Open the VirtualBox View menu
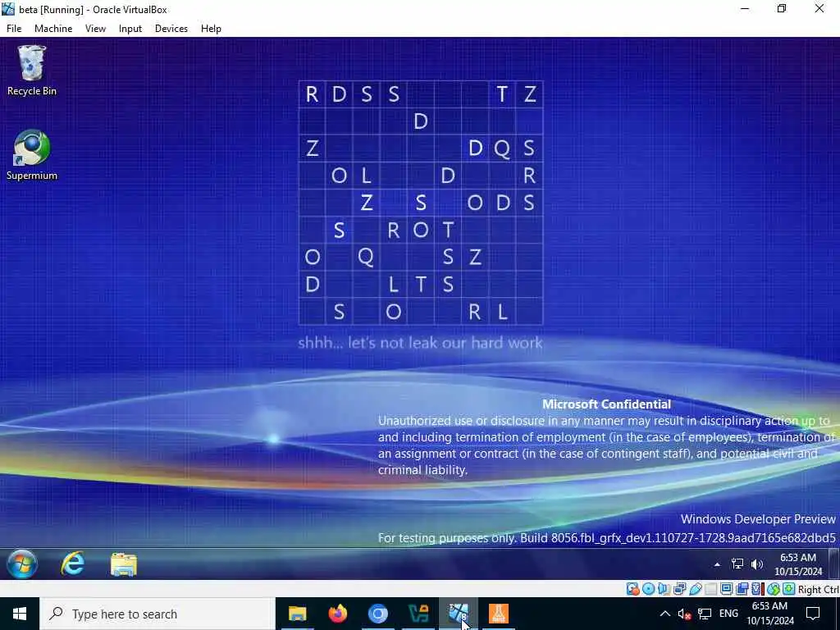The height and width of the screenshot is (630, 840). tap(95, 29)
